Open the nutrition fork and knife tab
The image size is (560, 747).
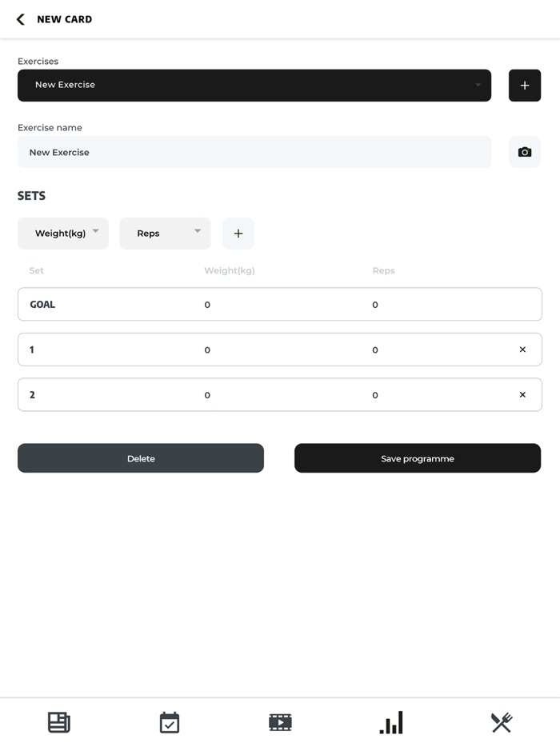point(502,723)
